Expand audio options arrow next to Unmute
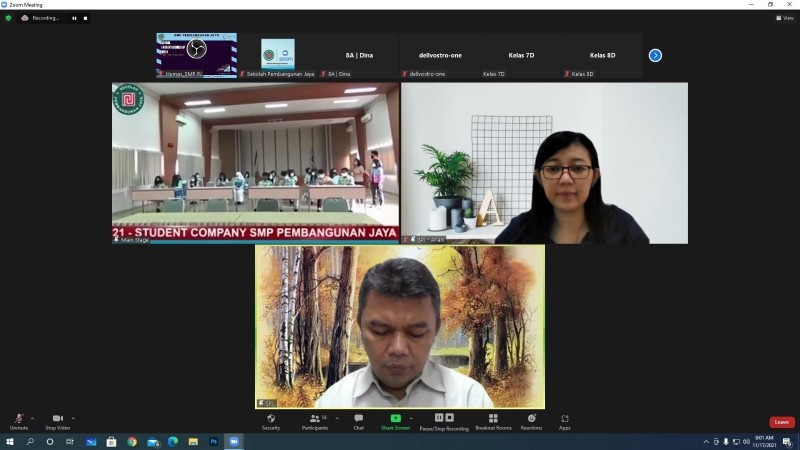The image size is (800, 450). [33, 418]
